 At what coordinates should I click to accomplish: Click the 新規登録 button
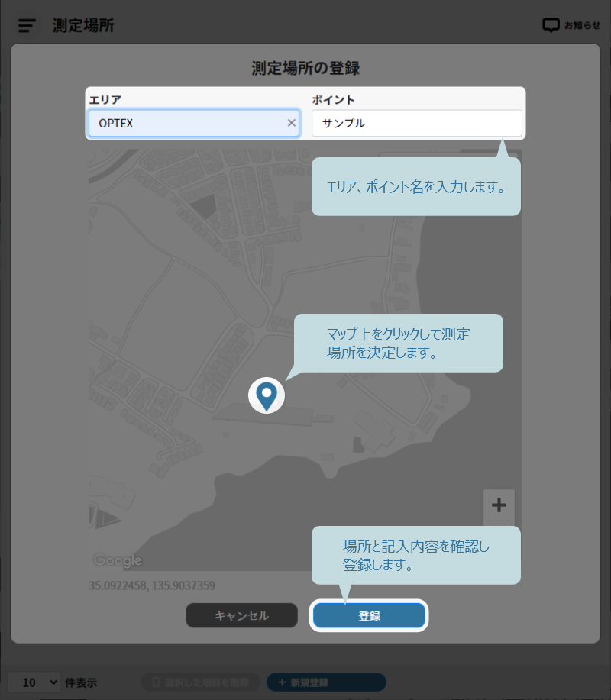point(326,682)
